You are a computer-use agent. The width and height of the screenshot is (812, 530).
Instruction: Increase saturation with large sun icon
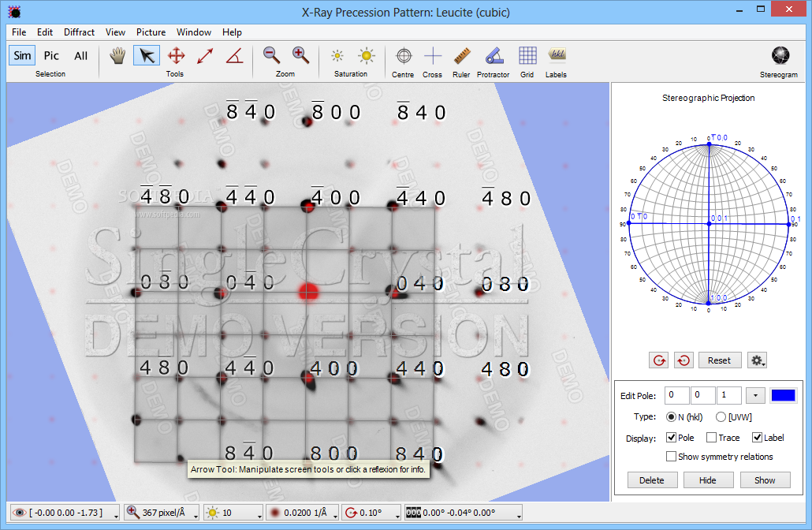(x=366, y=55)
